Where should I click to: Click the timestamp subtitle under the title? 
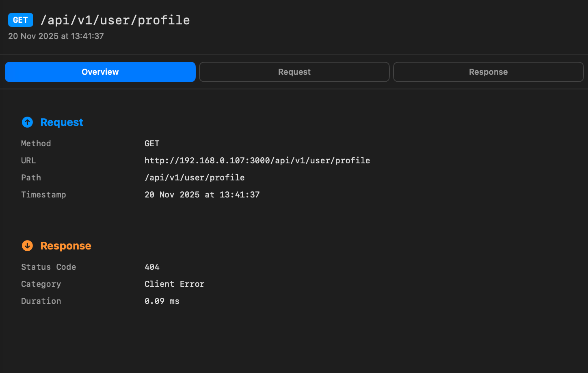[56, 36]
